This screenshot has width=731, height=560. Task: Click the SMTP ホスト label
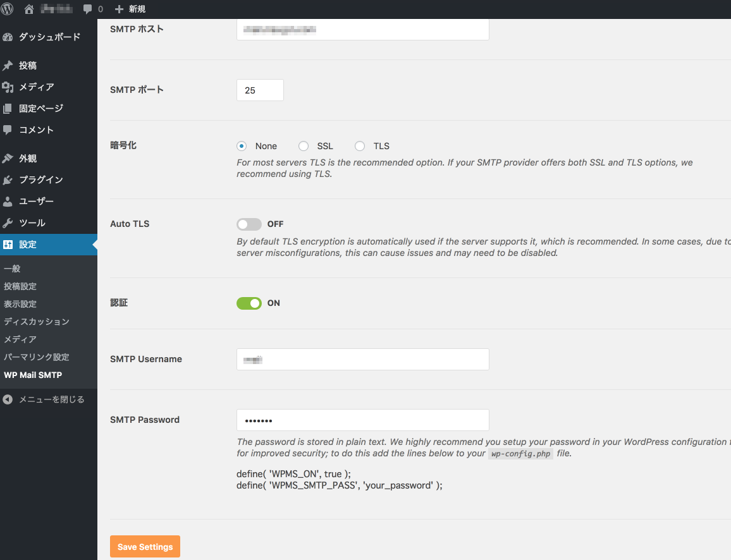pos(137,29)
